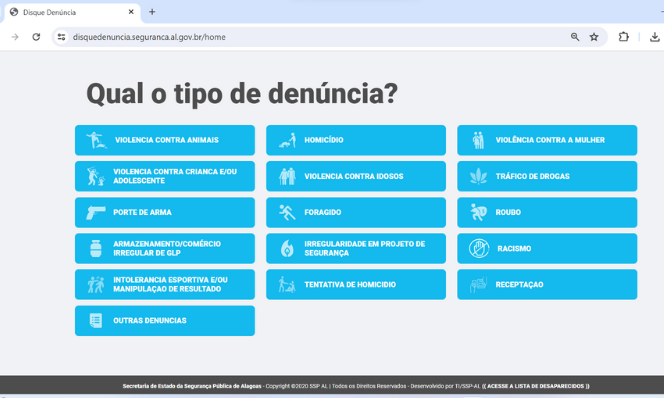This screenshot has height=398, width=664.
Task: Select Violência Contra a Mulher option
Action: [547, 140]
